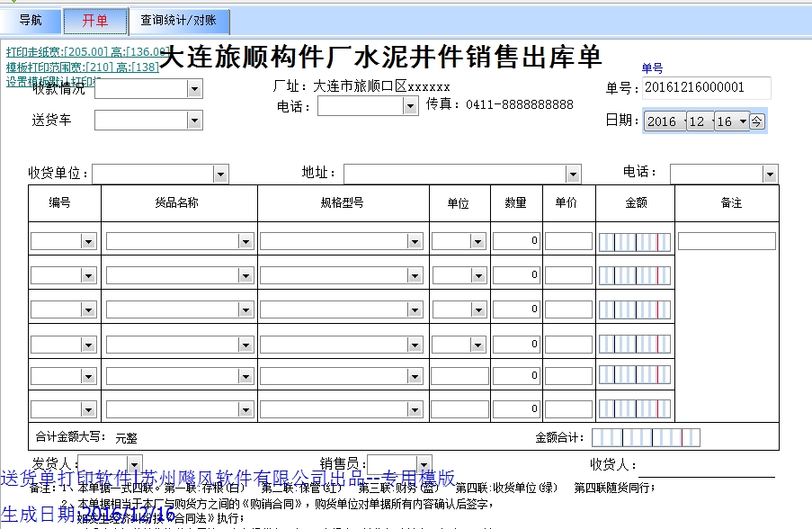Screen dimensions: 812x529
Task: Click the 大连旅顺构件厂水泥井件销售出库单 title
Action: (x=380, y=57)
